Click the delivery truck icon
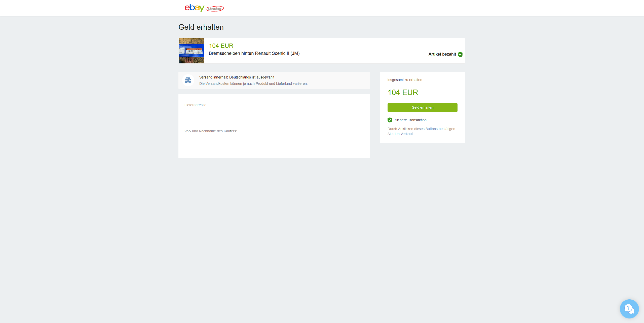Image resolution: width=644 pixels, height=323 pixels. coord(188,80)
